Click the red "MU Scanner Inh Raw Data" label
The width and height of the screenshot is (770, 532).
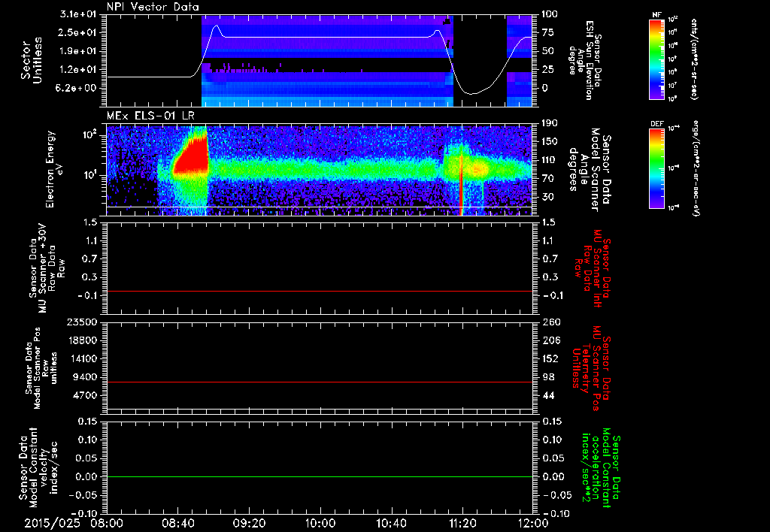tap(593, 269)
